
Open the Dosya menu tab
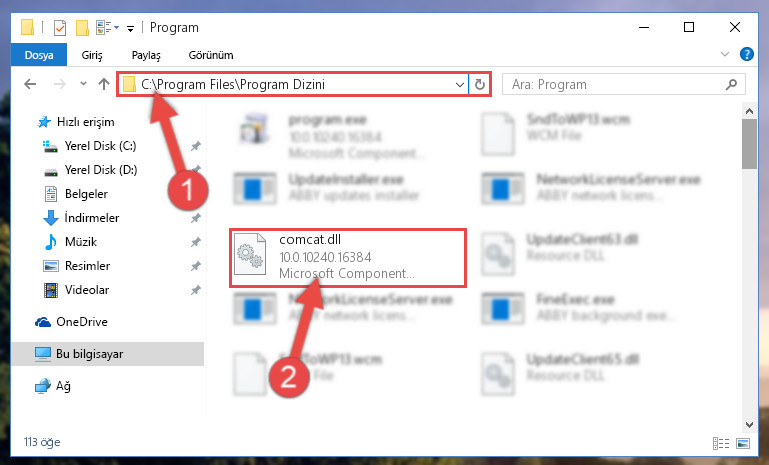coord(39,55)
